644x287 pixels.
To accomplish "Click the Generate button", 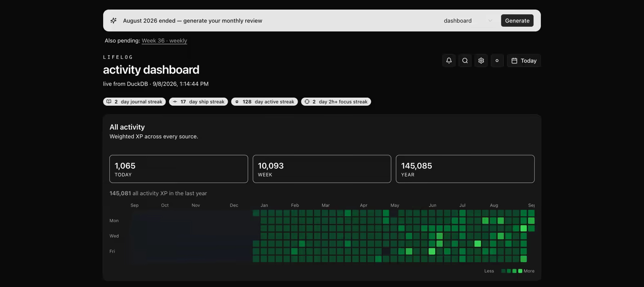I will coord(517,21).
